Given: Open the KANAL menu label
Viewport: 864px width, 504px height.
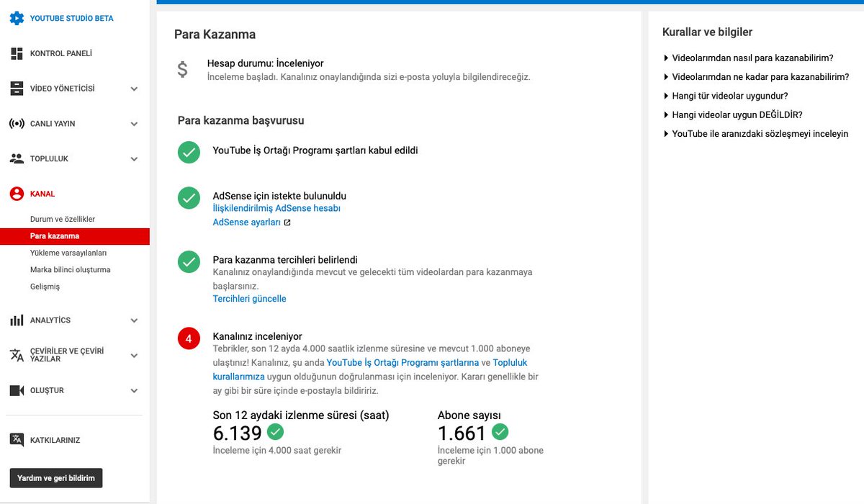Looking at the screenshot, I should click(42, 194).
